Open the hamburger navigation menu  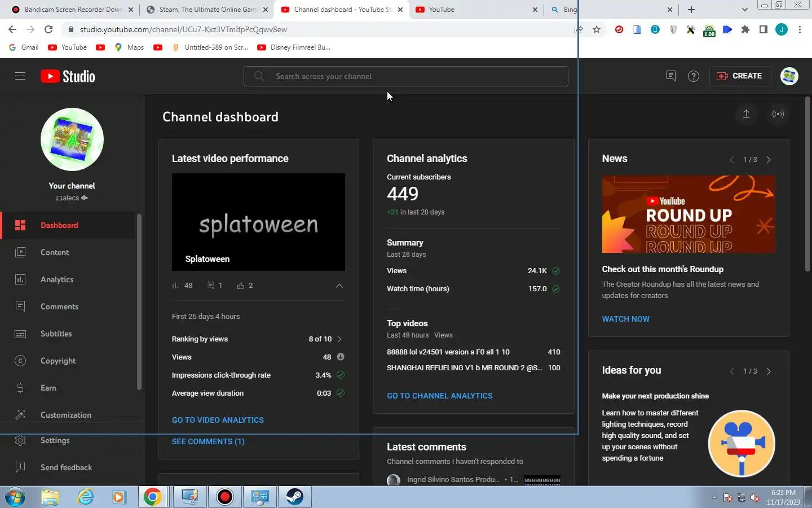coord(20,76)
